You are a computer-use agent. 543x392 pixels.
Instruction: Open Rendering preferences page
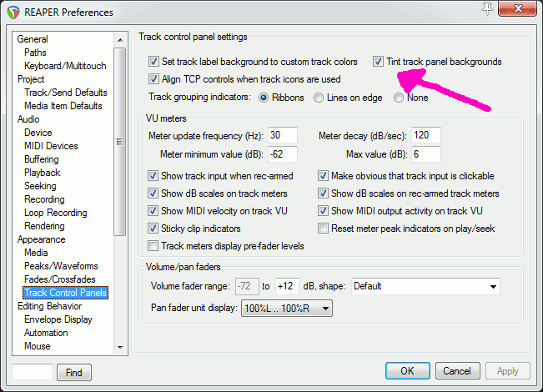[44, 226]
